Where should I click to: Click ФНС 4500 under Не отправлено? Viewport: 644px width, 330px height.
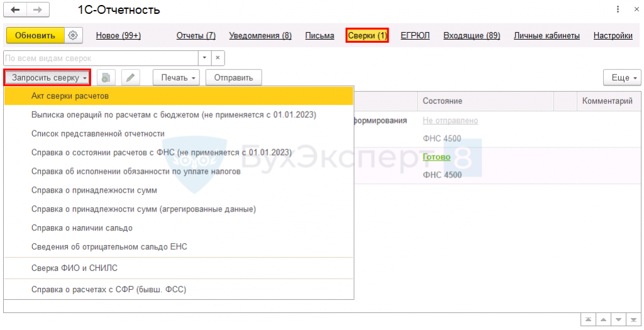pos(442,139)
